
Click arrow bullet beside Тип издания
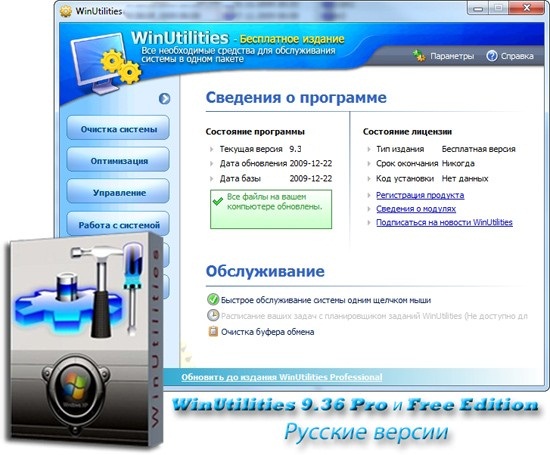pyautogui.click(x=369, y=149)
